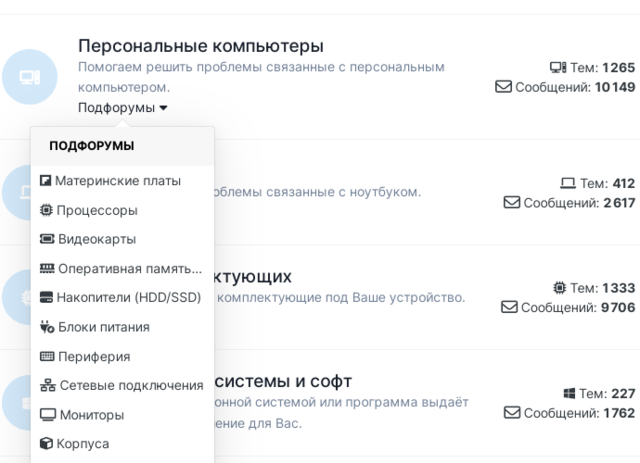Click the cube icon beside Корпуса
640x463 pixels.
(46, 443)
